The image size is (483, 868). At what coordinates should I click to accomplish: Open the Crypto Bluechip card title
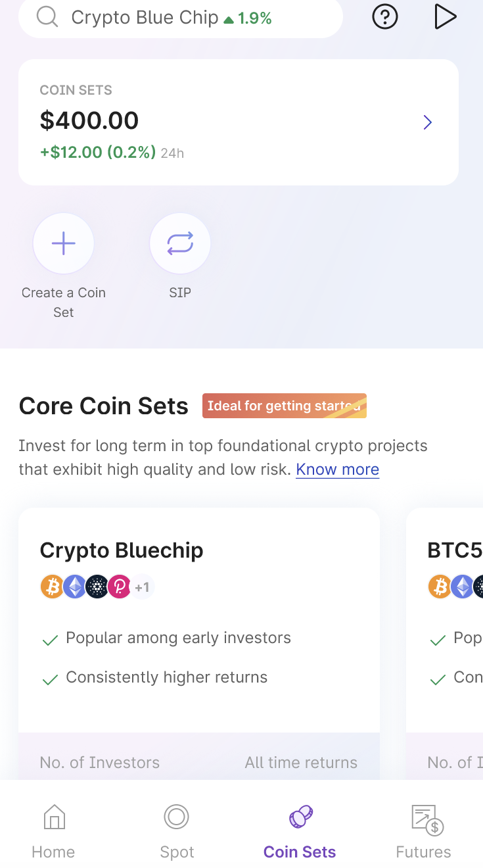pyautogui.click(x=122, y=550)
